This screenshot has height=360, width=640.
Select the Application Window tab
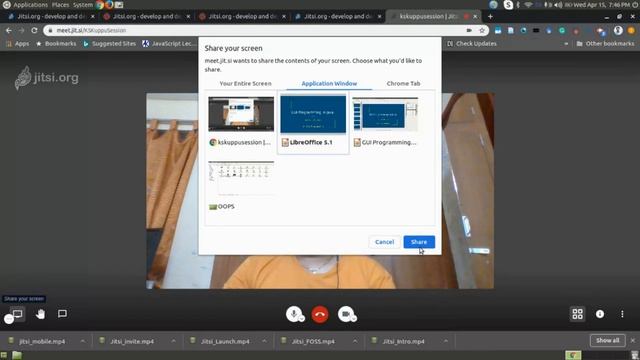[x=329, y=83]
